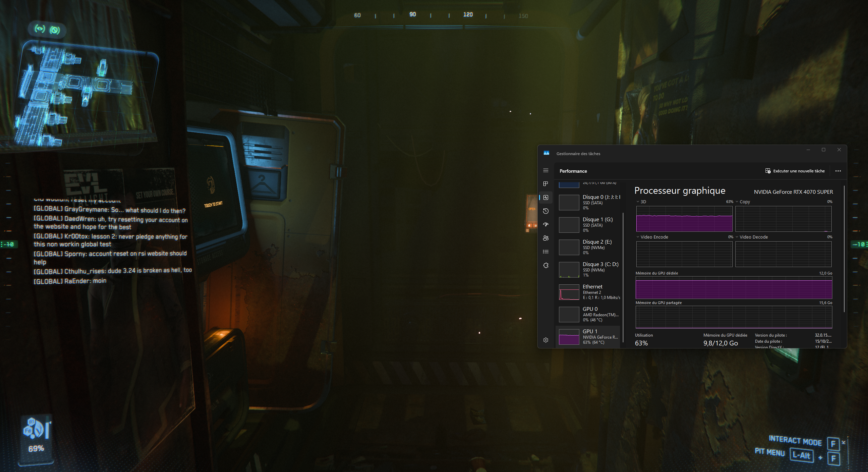This screenshot has height=472, width=868.
Task: Click 'NVIDIA GeForce RTX 4070 SUPER' label
Action: pos(793,192)
